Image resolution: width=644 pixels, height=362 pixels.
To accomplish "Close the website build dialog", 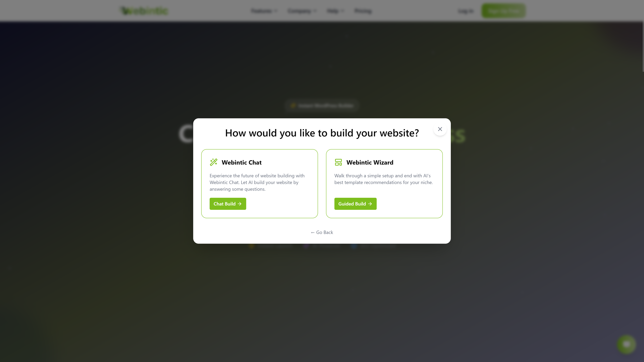I will point(440,129).
